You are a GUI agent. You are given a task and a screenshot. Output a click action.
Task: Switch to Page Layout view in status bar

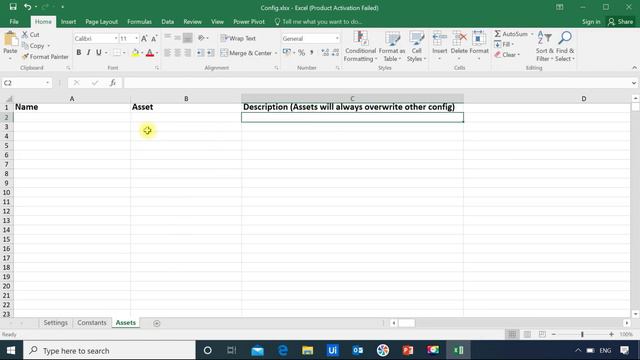tap(527, 334)
